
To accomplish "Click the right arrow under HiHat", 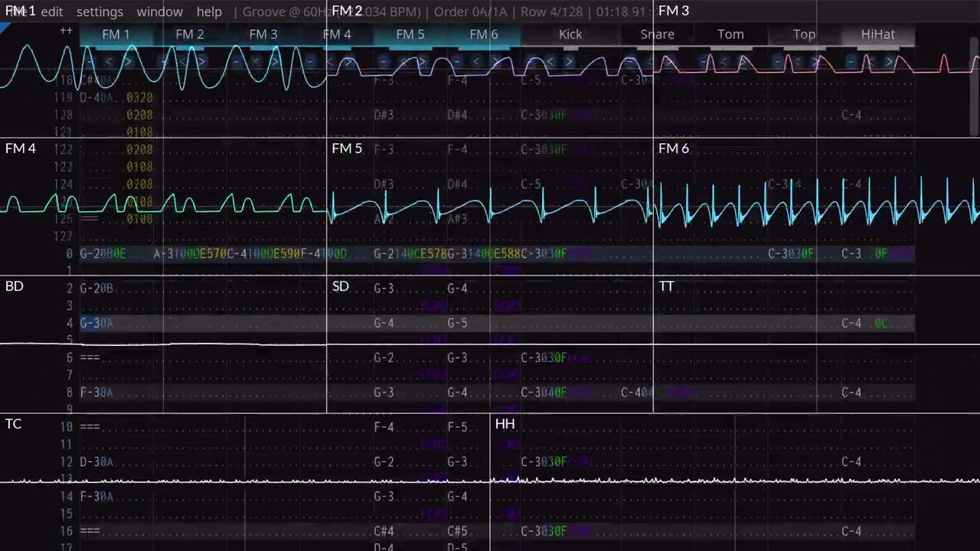I will [x=888, y=61].
